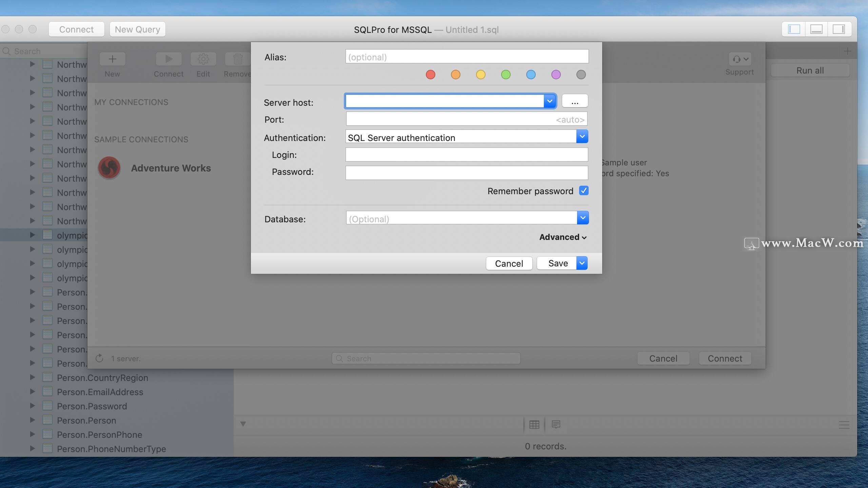
Task: Select the red color swatch
Action: click(431, 75)
